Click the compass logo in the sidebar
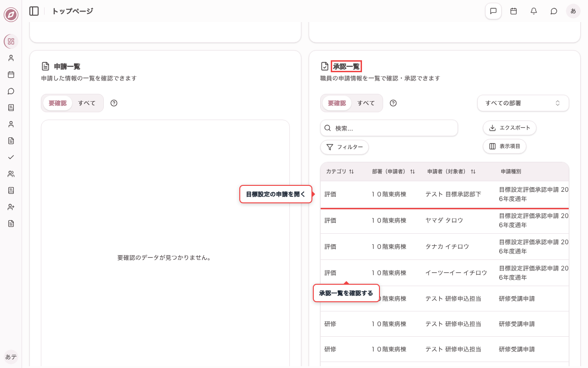The width and height of the screenshot is (588, 368). pyautogui.click(x=11, y=15)
